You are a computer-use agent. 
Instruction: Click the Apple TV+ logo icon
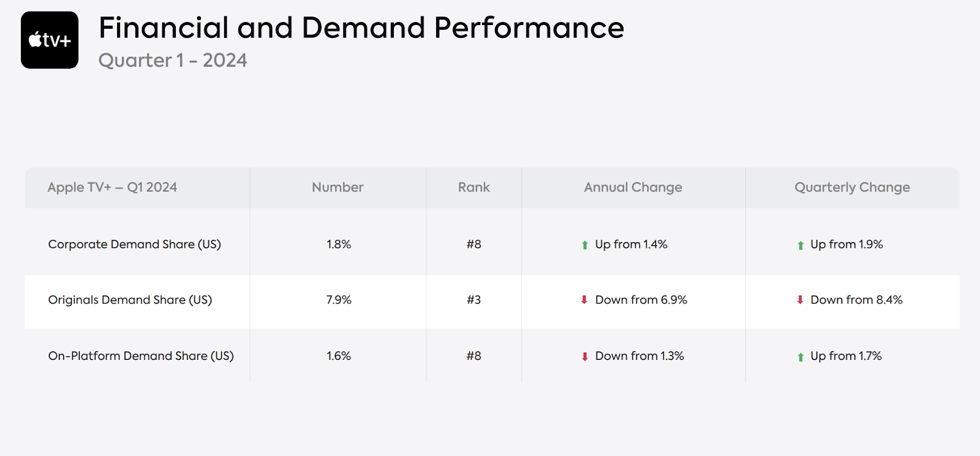click(50, 40)
